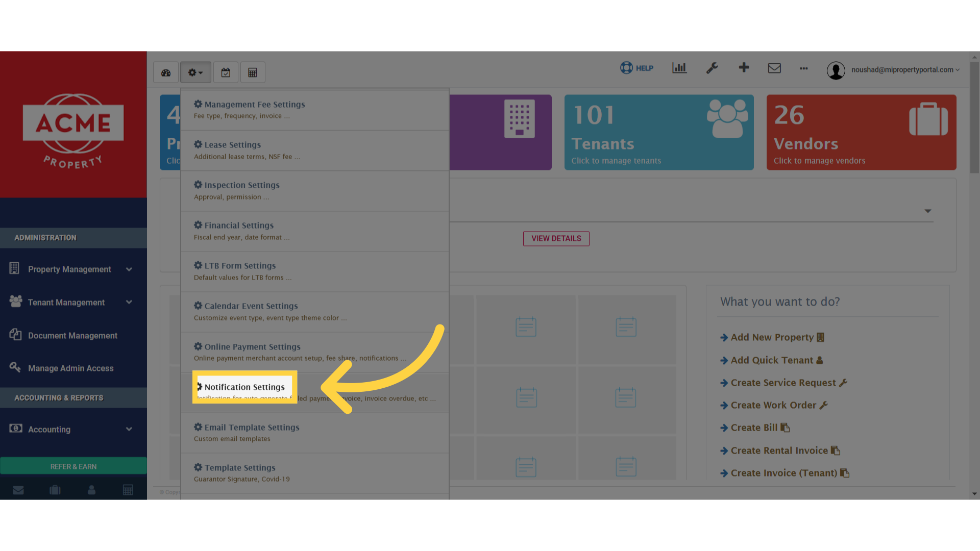Click Create Work Order quick link
The height and width of the screenshot is (551, 980).
774,405
